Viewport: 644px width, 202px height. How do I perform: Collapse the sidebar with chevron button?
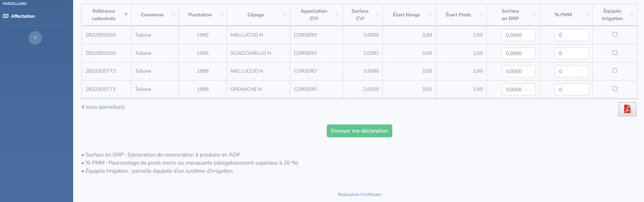[35, 38]
